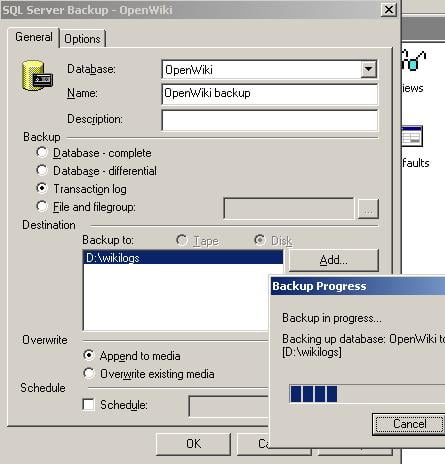
Task: Open the Views glasses icon
Action: (414, 60)
